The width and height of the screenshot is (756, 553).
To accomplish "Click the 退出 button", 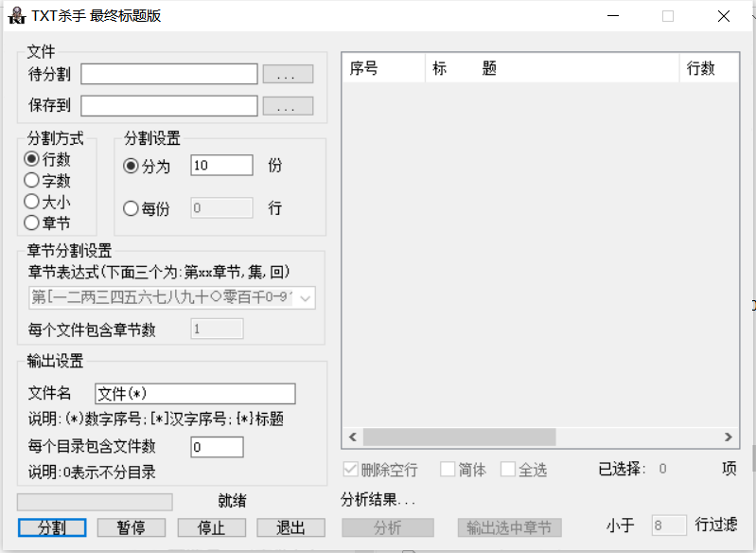I will 290,527.
